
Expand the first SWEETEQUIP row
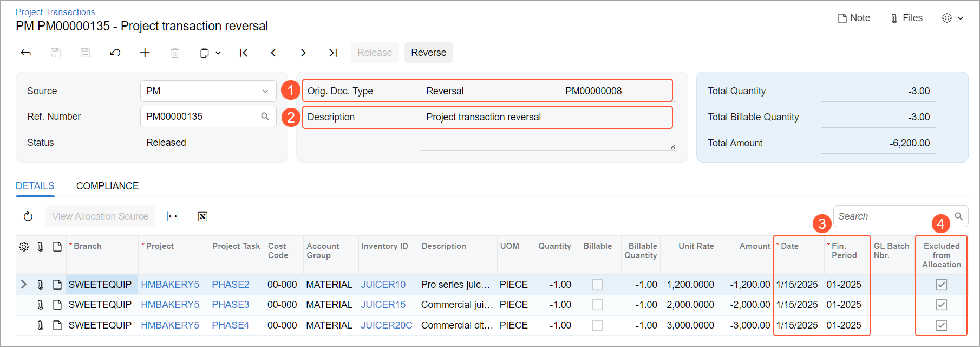[23, 285]
